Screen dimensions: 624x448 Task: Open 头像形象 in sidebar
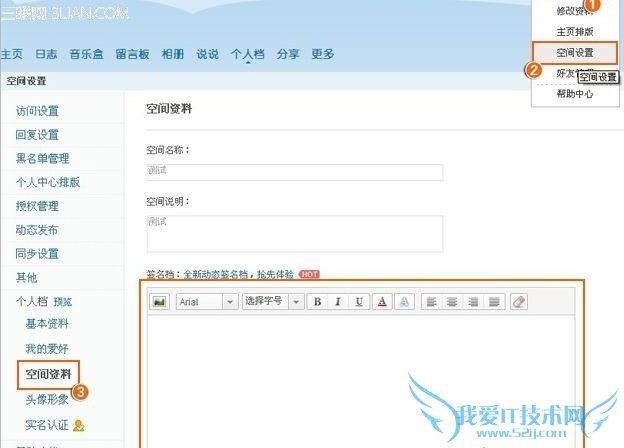(x=47, y=399)
